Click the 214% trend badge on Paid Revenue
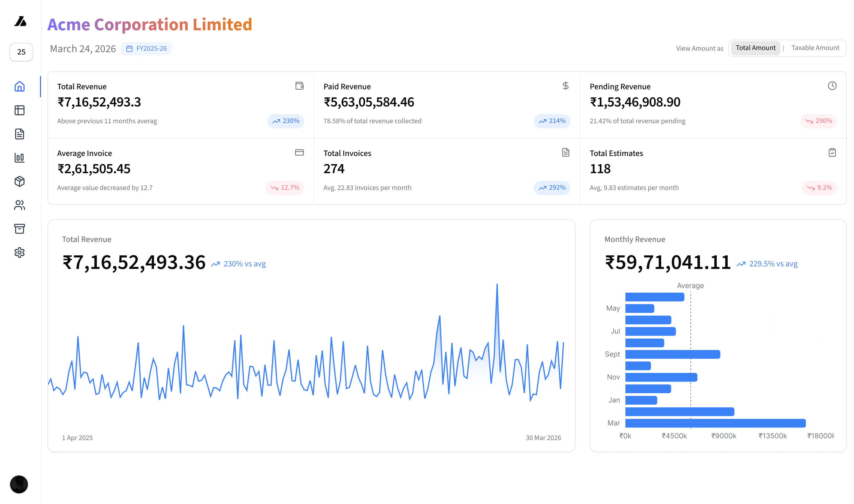854x504 pixels. pos(552,121)
